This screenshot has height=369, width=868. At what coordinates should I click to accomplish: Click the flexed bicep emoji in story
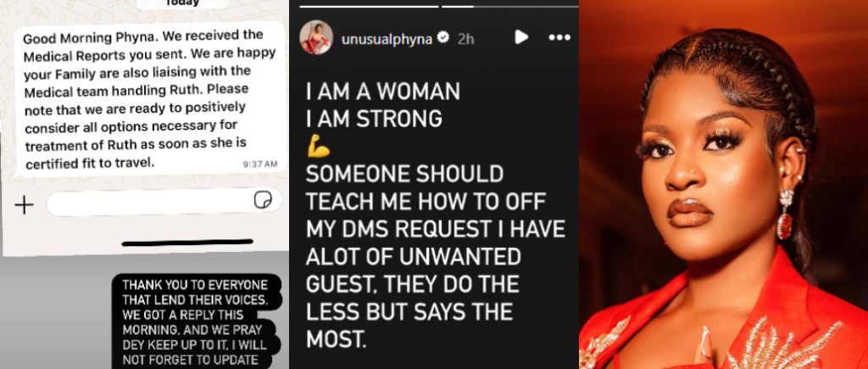coord(319,147)
